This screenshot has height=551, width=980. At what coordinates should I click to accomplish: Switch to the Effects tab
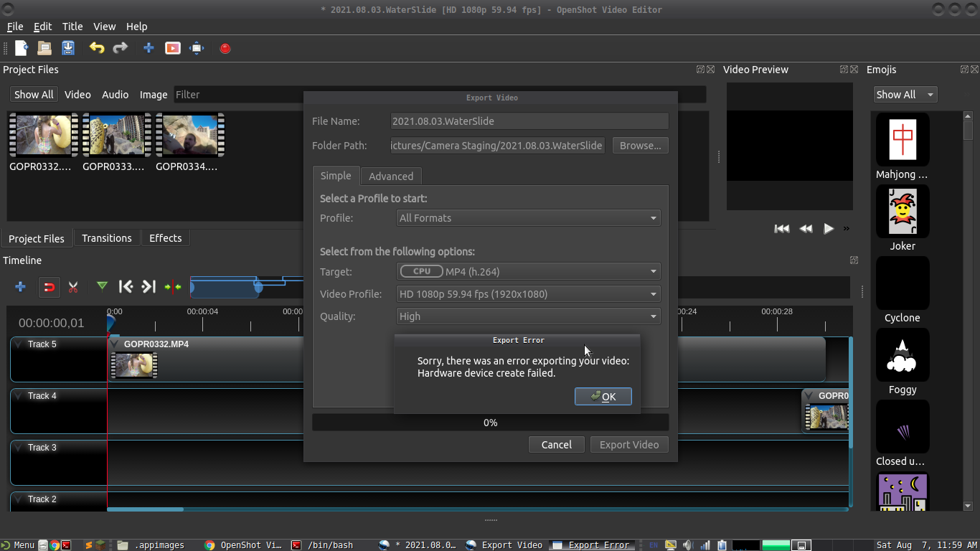coord(166,238)
